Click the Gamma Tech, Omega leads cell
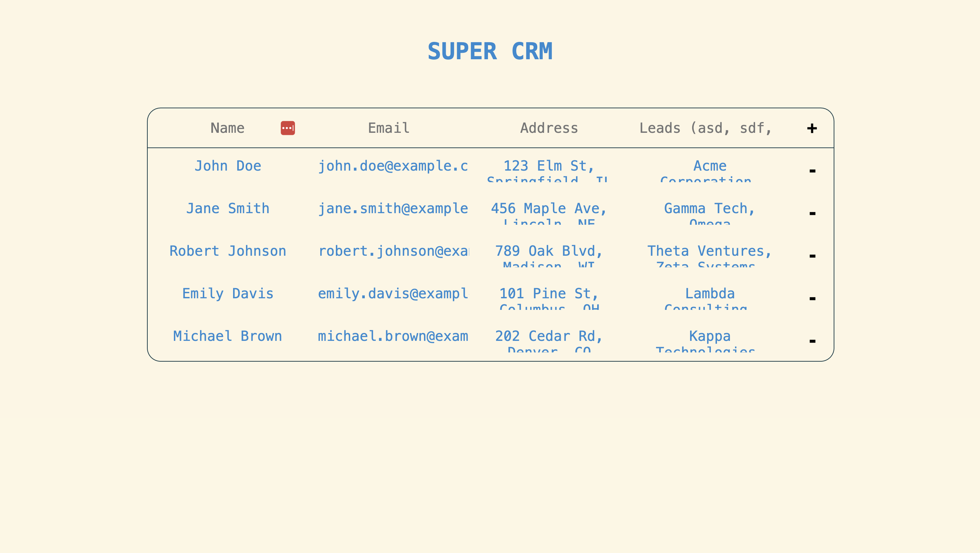Screen dimensions: 980x553 (x=710, y=214)
